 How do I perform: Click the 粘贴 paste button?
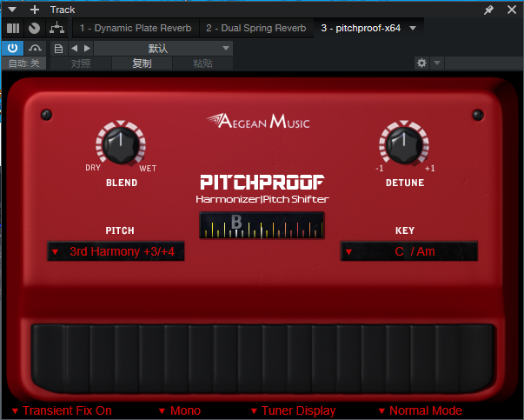coord(202,63)
